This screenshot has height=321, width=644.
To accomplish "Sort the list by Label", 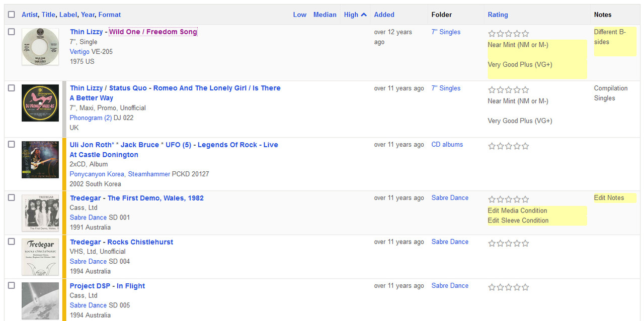I will coord(68,15).
